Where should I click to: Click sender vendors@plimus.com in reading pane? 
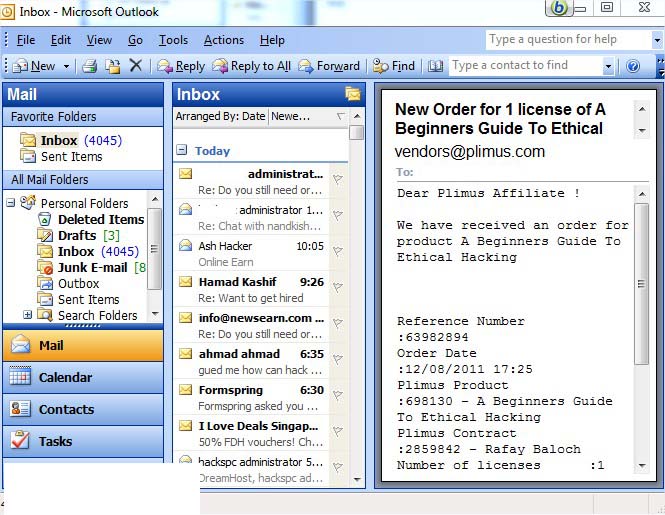tap(469, 151)
